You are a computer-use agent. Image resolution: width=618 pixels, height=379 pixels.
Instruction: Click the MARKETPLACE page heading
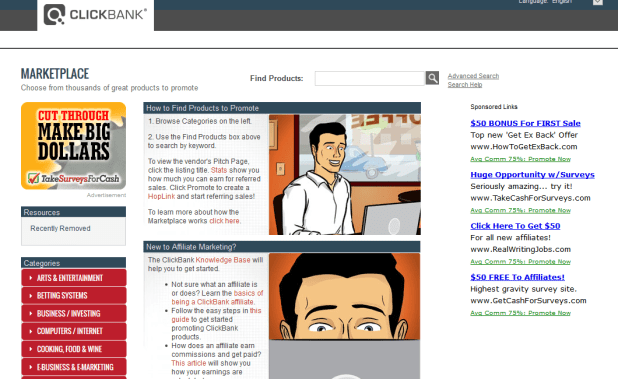point(55,74)
